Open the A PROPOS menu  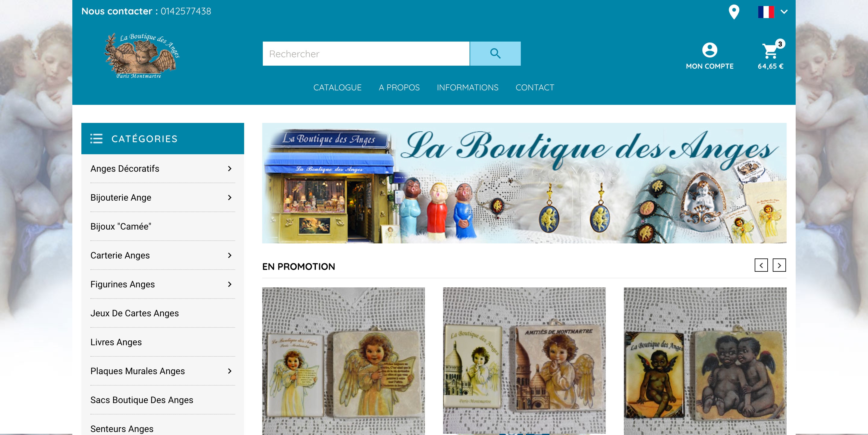tap(399, 88)
